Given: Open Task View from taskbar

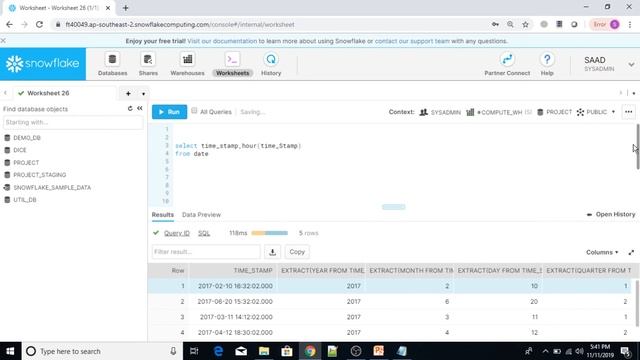Looking at the screenshot, I should (194, 351).
